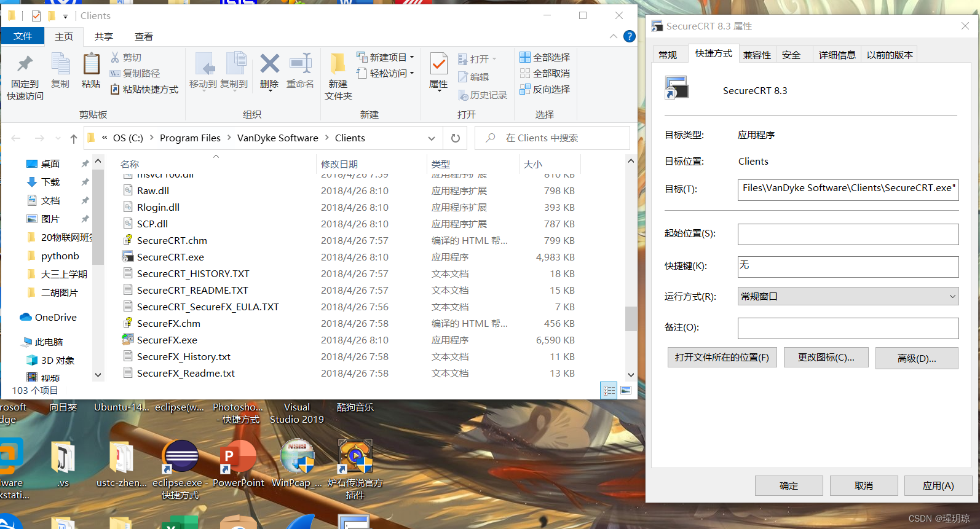Click the Clients search box

tap(552, 138)
